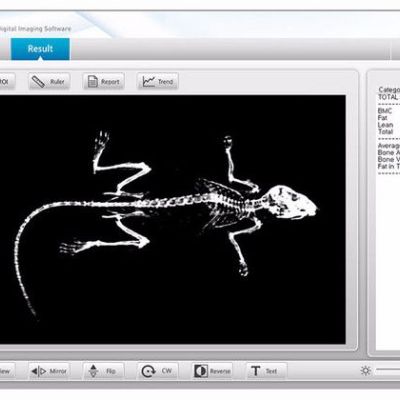Image resolution: width=400 pixels, height=400 pixels.
Task: Mirror the X-ray image horizontally
Action: [49, 371]
